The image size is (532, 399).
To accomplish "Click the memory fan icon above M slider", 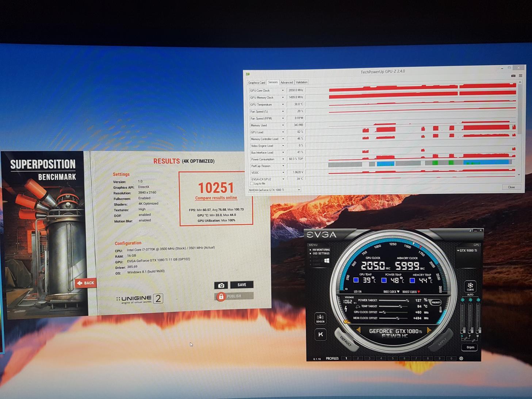I will 478,300.
